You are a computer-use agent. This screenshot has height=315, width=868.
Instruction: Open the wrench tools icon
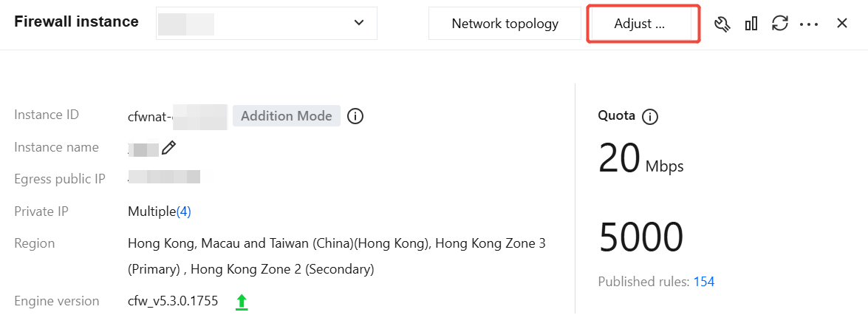pyautogui.click(x=722, y=24)
